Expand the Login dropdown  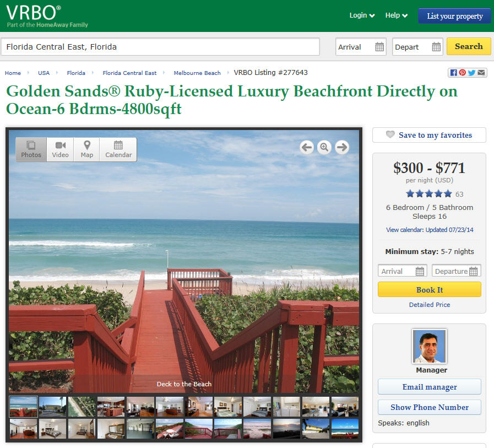coord(362,15)
